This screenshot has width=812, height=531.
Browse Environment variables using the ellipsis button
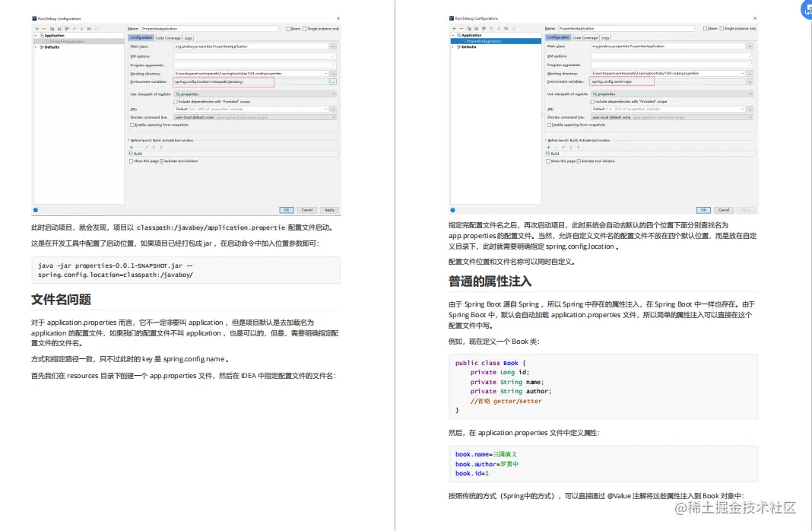(x=333, y=82)
